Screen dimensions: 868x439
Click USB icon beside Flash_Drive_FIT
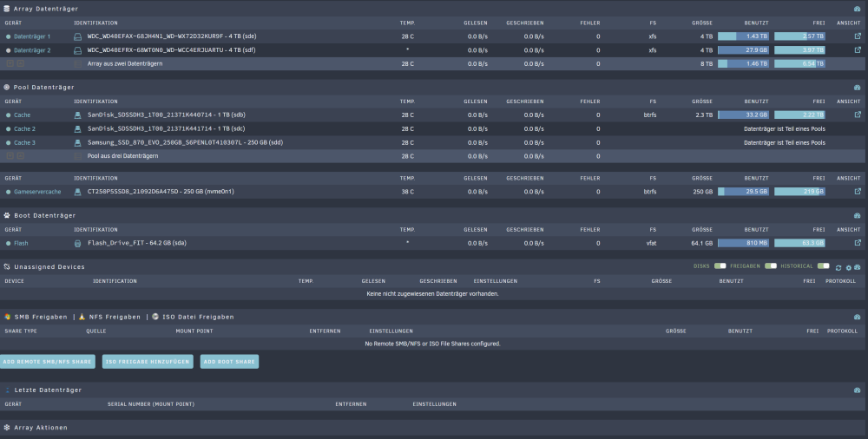click(77, 244)
